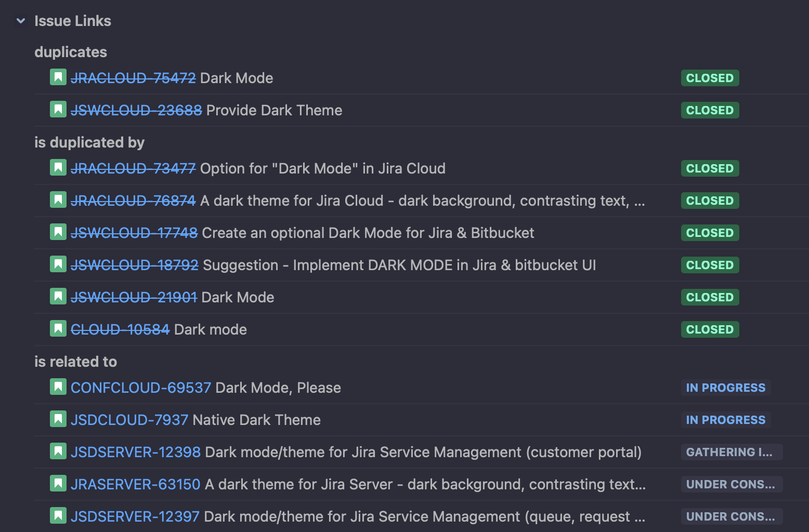Click the 'is related to' group label
809x532 pixels.
tap(76, 362)
